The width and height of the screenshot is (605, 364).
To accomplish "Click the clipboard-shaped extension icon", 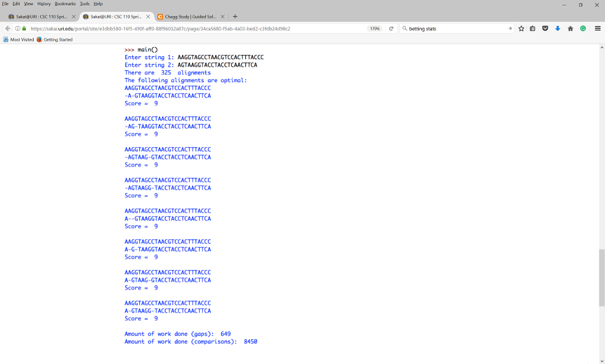I will pos(532,28).
